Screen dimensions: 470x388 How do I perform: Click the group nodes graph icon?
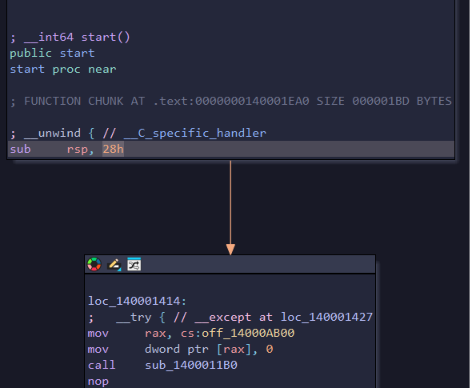[134, 264]
